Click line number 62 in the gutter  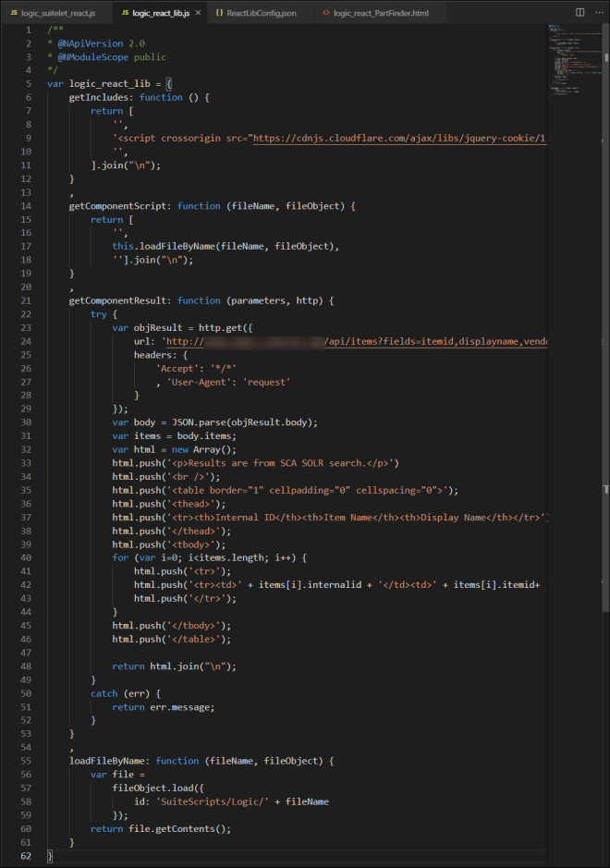(27, 856)
